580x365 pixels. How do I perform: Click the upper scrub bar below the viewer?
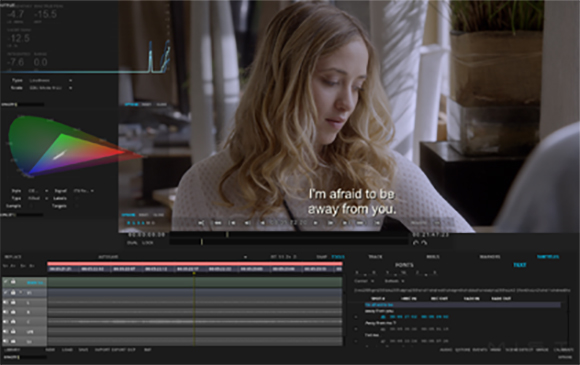pos(290,234)
